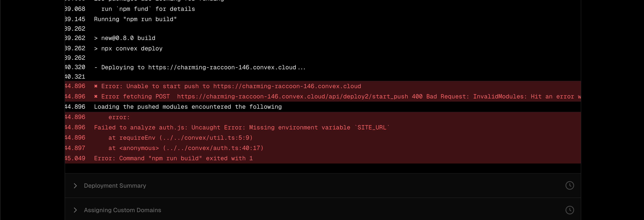Click the red X icon on 'Error fetching POST' line
The image size is (644, 220).
96,96
